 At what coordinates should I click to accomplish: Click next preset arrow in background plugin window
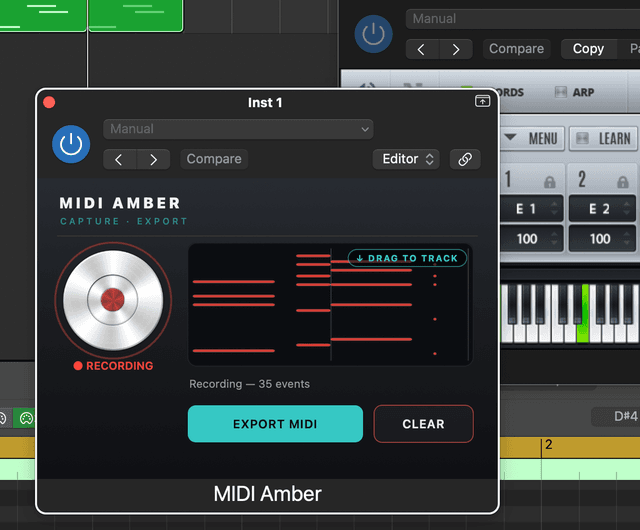[456, 49]
